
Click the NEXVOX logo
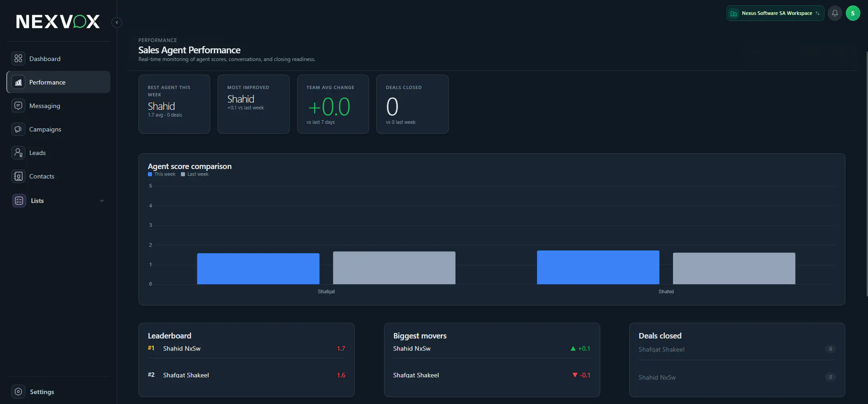(x=58, y=21)
